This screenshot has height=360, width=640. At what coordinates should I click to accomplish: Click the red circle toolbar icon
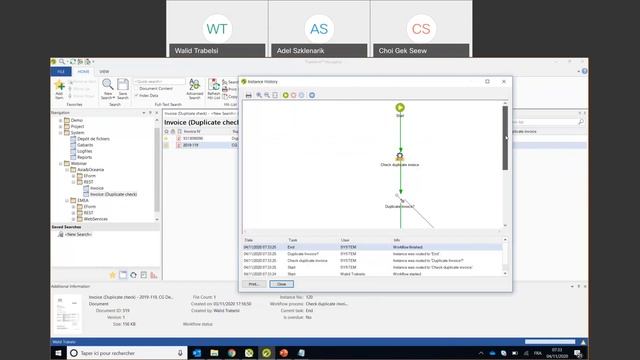[x=293, y=95]
